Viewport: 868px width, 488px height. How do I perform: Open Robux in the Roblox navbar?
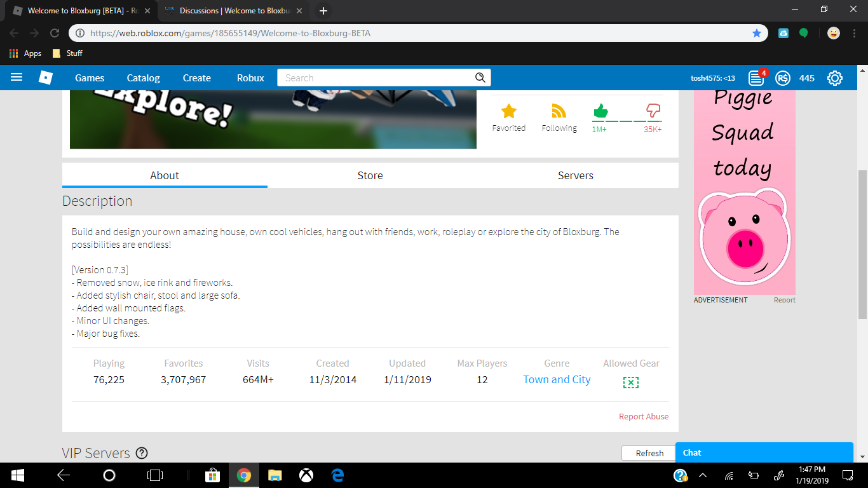250,78
